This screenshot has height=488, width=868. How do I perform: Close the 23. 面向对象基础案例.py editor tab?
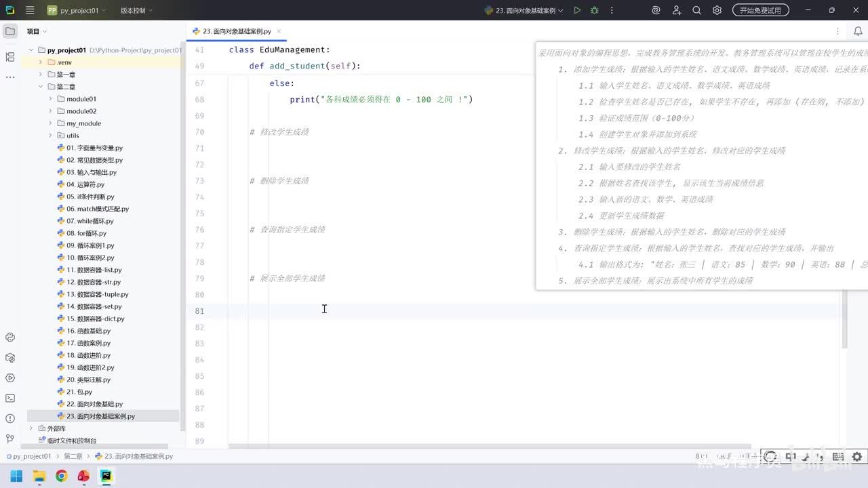(279, 31)
